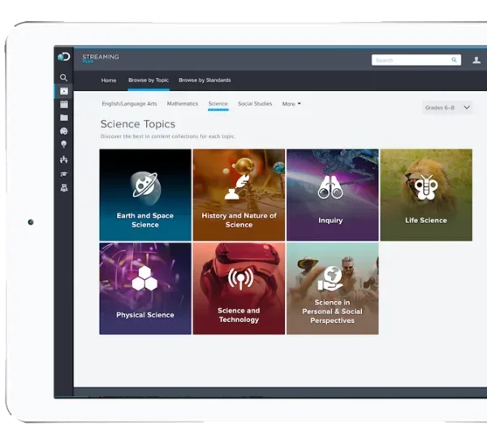
Task: Click the Discovery logo in sidebar
Action: [63, 57]
